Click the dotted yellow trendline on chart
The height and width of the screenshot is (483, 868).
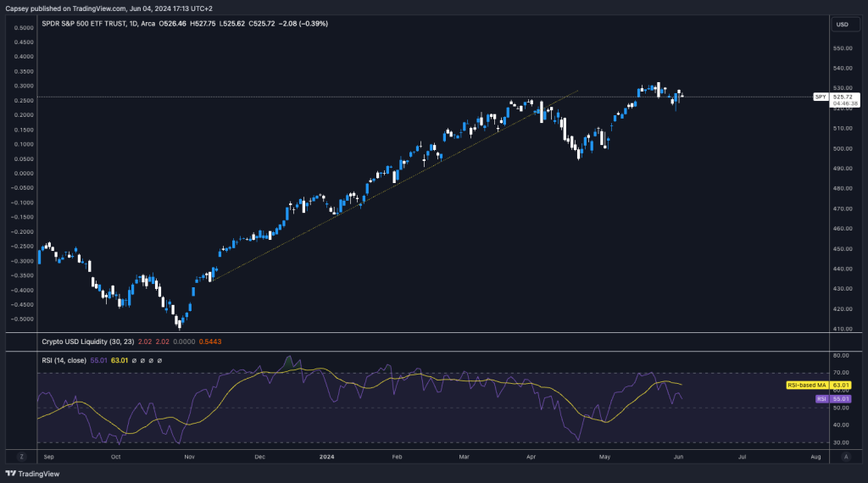381,186
